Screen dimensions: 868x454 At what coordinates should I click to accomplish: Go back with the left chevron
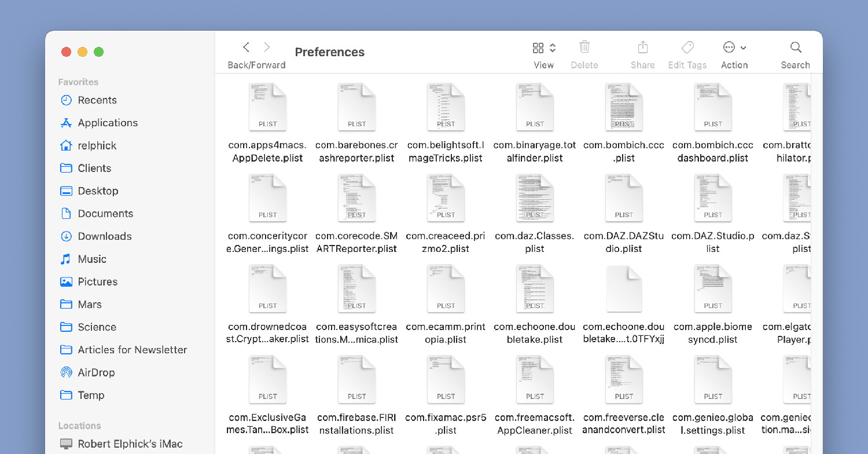click(247, 47)
